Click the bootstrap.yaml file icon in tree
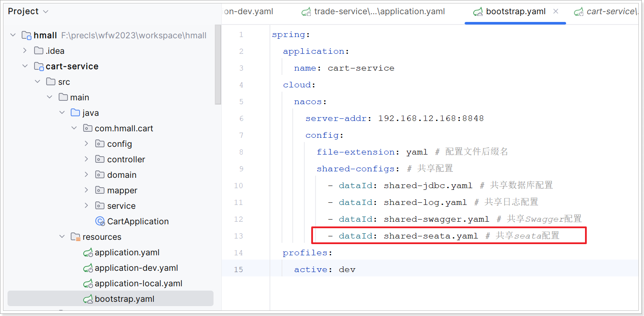644x316 pixels. coord(88,299)
